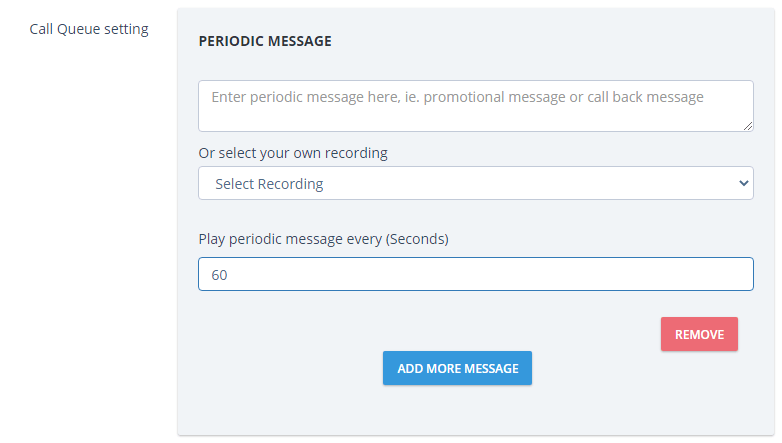Select the Call Queue setting label
This screenshot has width=782, height=443.
coord(89,29)
